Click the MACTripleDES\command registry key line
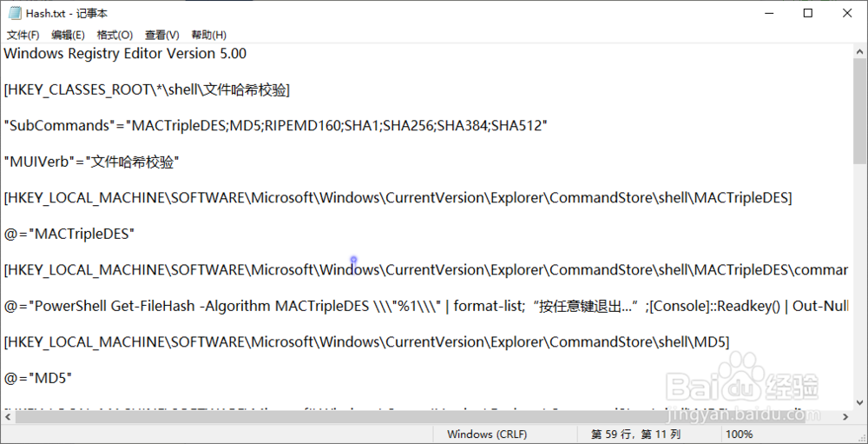 426,270
